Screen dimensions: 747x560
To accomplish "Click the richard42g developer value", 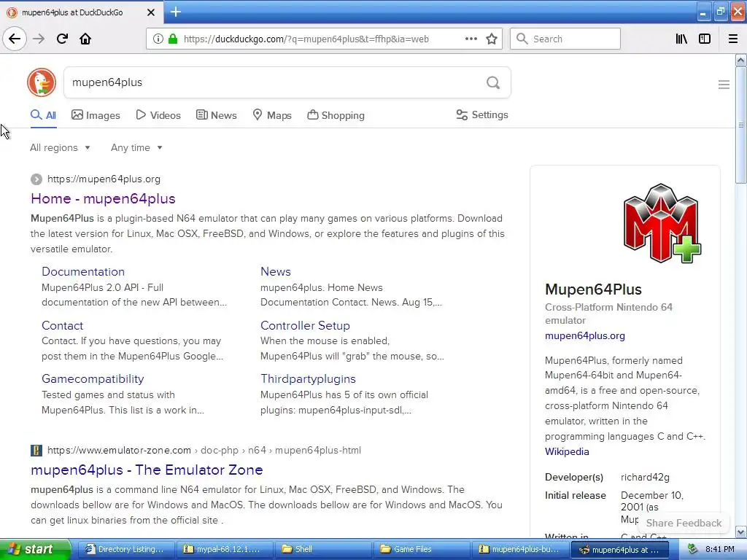I will 645,477.
